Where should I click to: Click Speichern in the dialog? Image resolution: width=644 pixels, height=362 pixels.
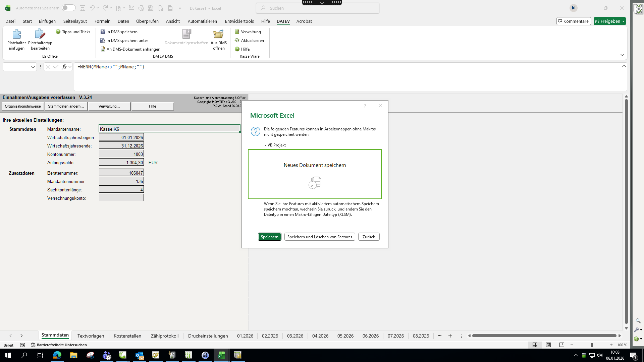269,237
